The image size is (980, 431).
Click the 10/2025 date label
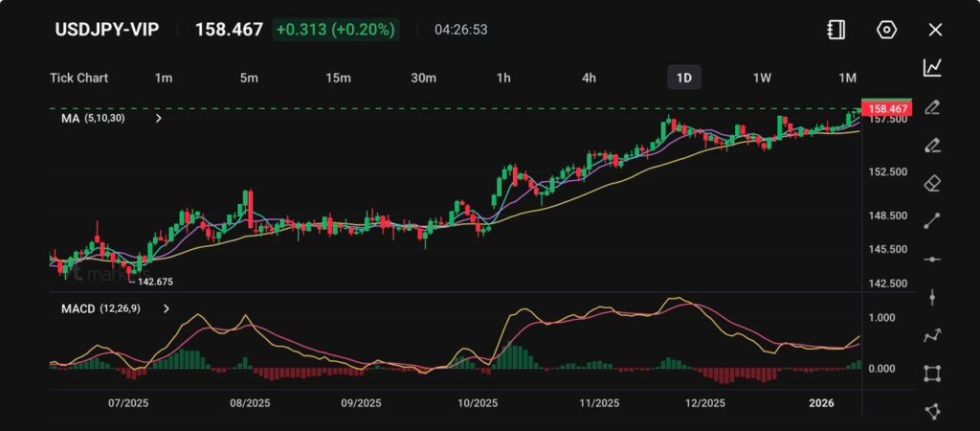pyautogui.click(x=478, y=403)
